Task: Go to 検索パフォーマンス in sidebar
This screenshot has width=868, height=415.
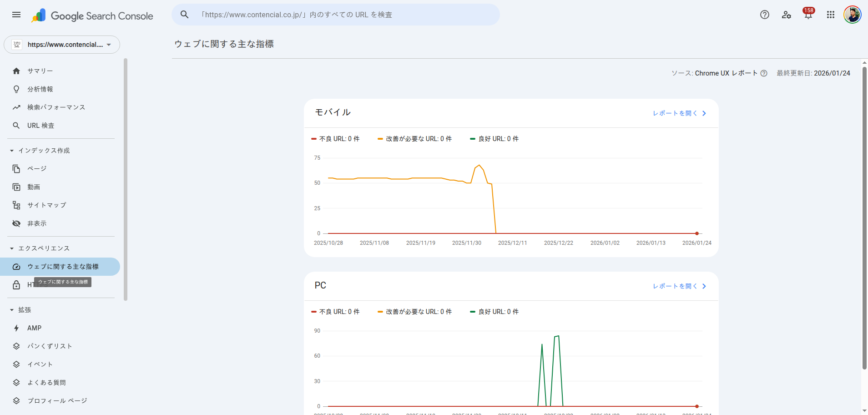Action: [56, 107]
